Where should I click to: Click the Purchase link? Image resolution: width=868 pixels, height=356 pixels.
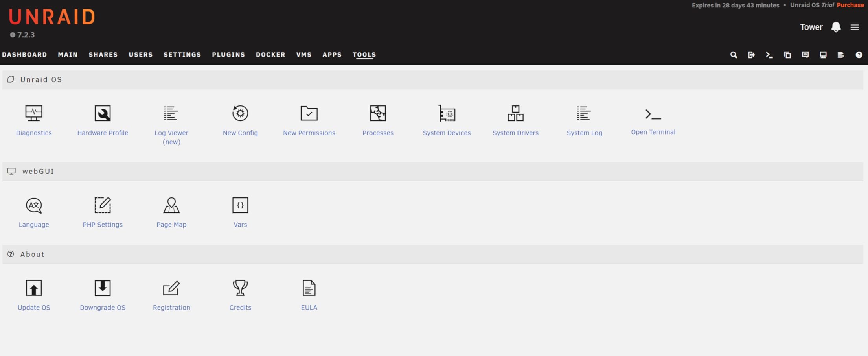coord(850,5)
